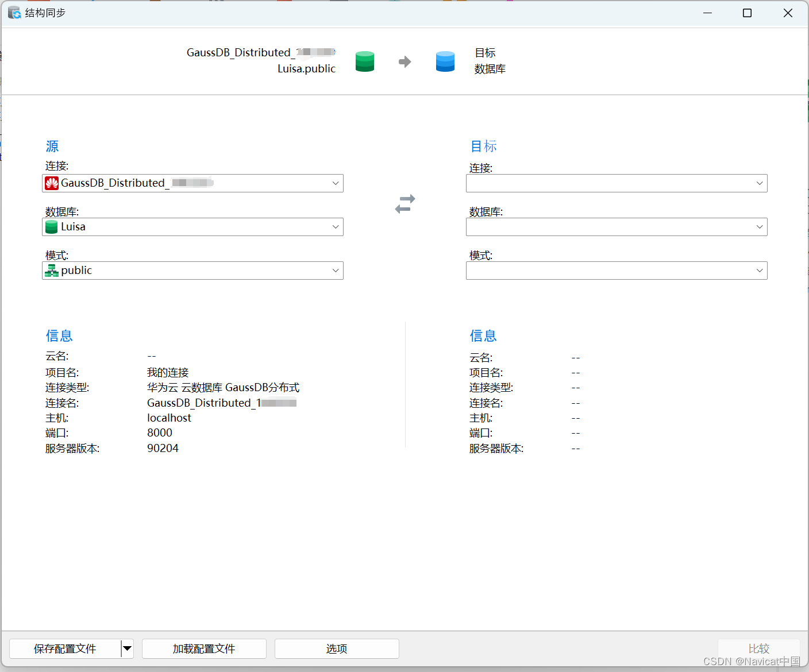Click the source 主机 label
Screen dimensions: 809x672
[x=57, y=418]
